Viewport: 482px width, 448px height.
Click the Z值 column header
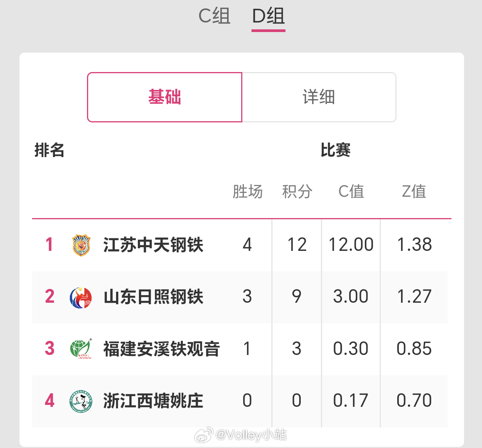click(x=414, y=192)
